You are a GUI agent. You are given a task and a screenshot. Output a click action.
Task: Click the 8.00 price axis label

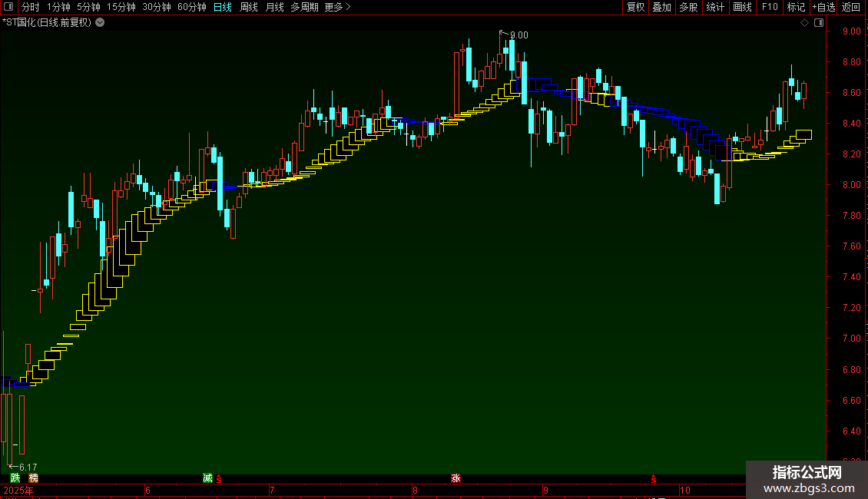click(851, 185)
